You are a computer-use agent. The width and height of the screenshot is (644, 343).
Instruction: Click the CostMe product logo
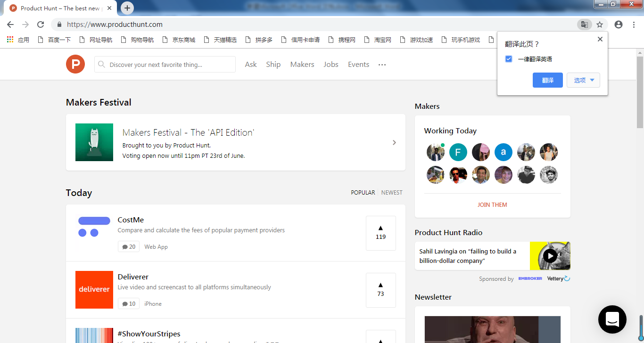tap(94, 227)
